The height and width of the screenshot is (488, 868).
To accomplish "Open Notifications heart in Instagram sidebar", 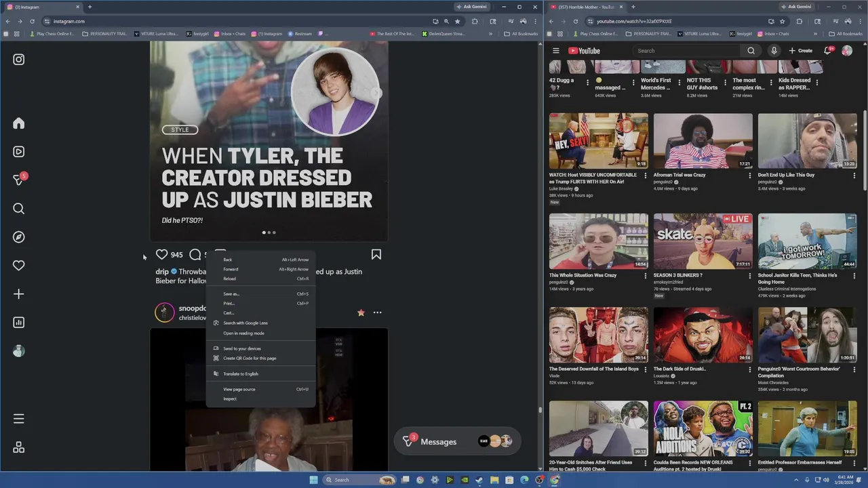I will click(18, 266).
